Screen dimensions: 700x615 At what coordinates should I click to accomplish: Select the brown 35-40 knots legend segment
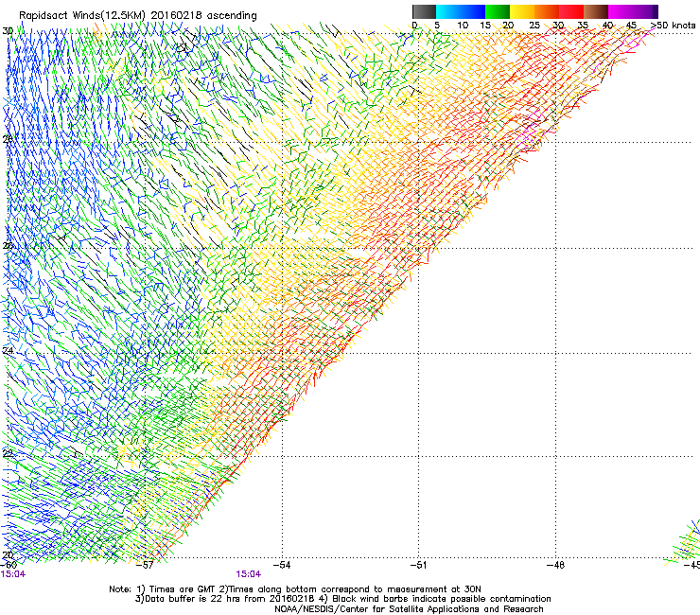(596, 11)
